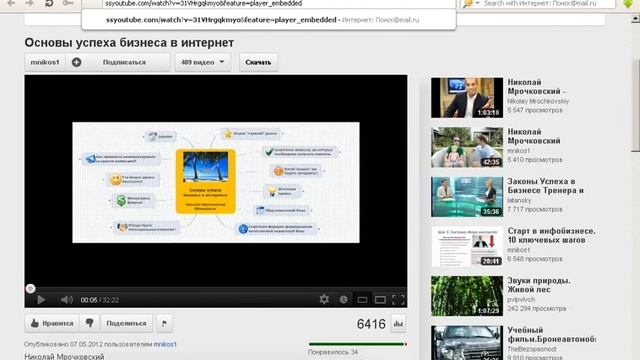Switch to large player size

380,300
